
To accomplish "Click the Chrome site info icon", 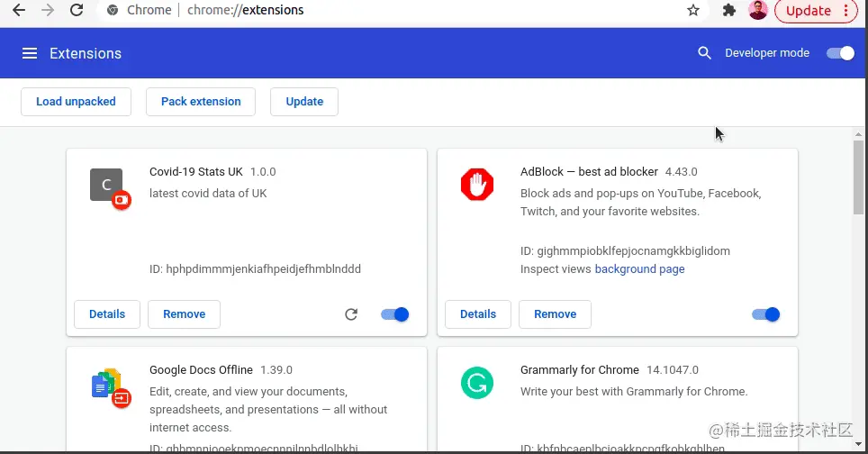I will pyautogui.click(x=113, y=10).
